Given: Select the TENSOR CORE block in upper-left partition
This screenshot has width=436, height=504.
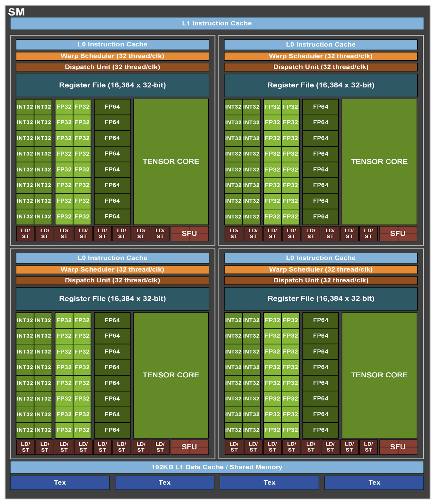Looking at the screenshot, I should [x=171, y=161].
